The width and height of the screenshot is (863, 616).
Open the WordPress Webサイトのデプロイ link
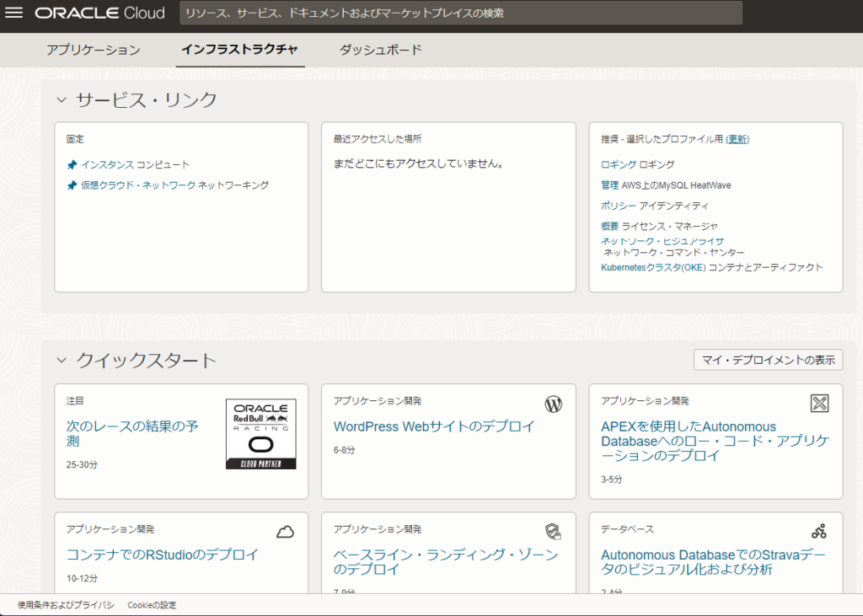tap(434, 426)
